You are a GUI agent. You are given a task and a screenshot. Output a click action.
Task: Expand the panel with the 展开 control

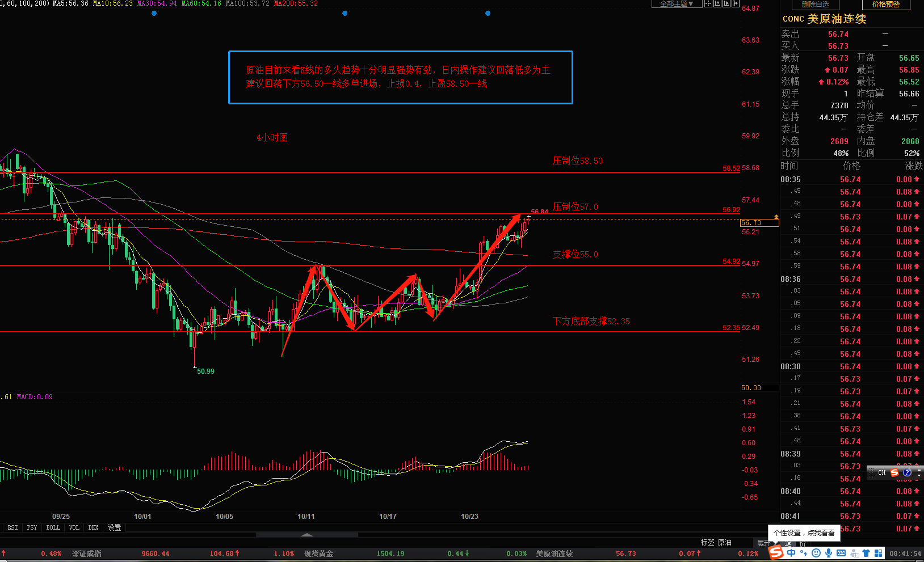click(763, 543)
